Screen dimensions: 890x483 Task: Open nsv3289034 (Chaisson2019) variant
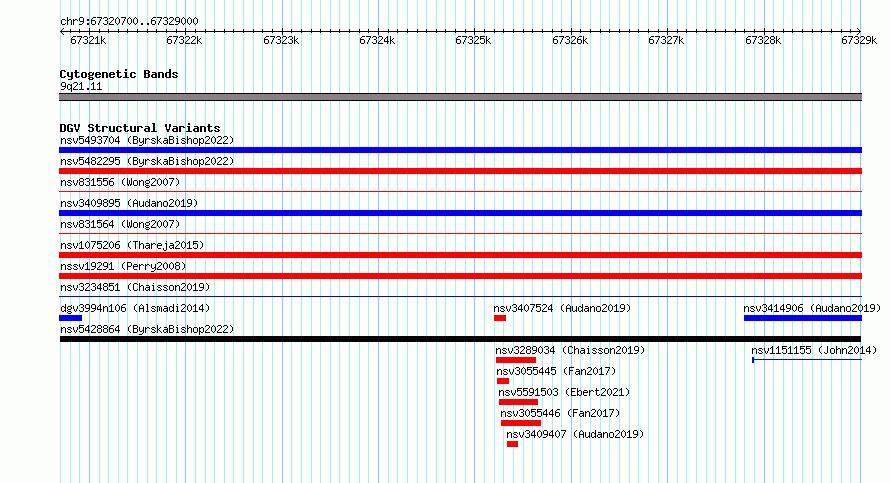point(570,350)
